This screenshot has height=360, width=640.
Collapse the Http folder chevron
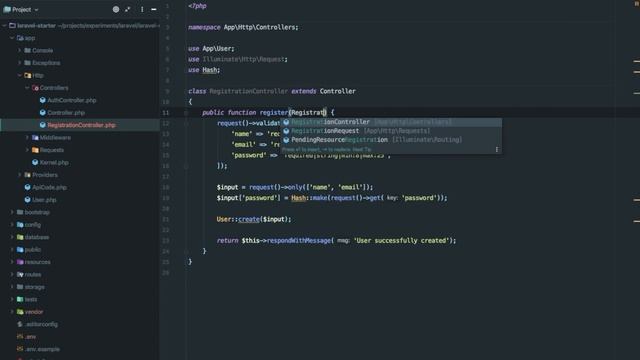coord(20,75)
